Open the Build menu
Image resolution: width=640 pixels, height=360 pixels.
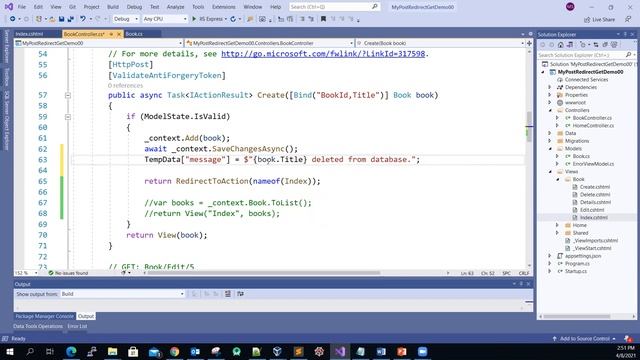click(x=113, y=7)
